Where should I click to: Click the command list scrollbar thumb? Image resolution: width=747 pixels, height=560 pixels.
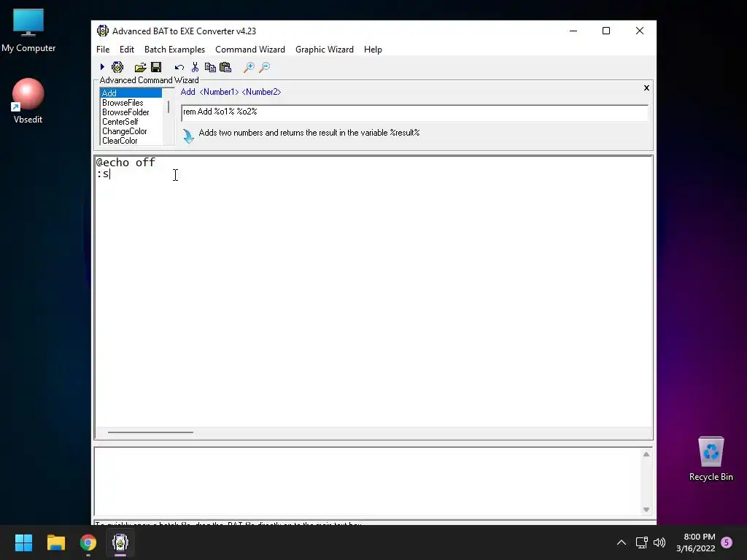(x=169, y=106)
